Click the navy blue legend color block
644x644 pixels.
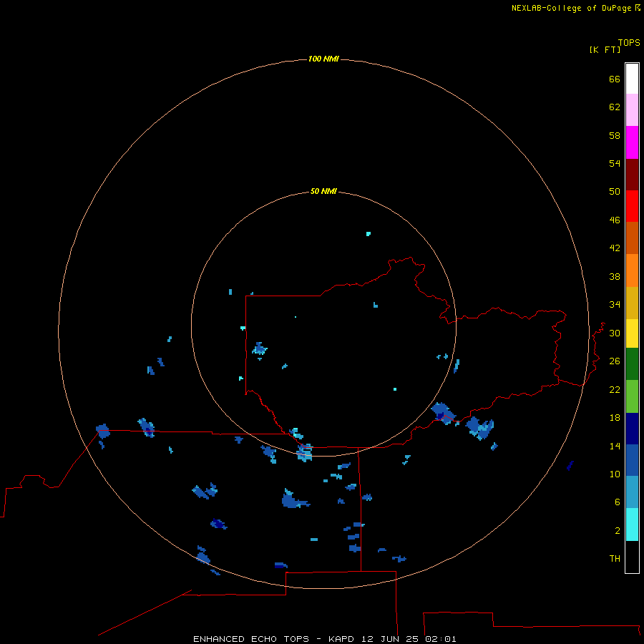[632, 429]
